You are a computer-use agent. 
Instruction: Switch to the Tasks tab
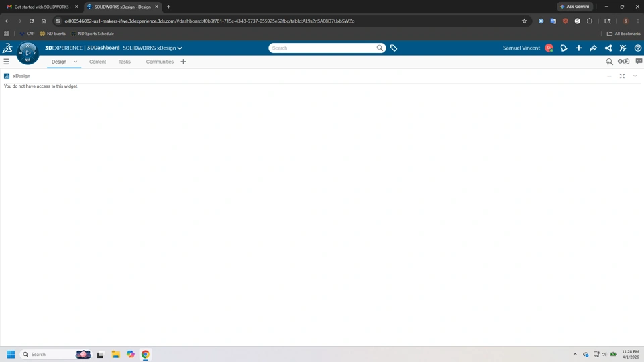(x=125, y=62)
